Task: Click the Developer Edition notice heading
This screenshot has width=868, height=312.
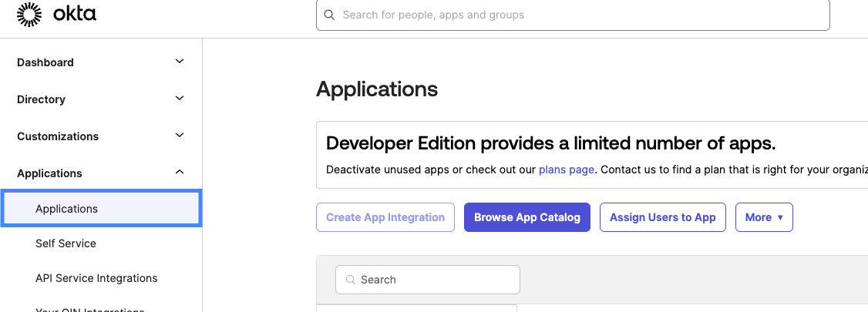Action: coord(551,144)
